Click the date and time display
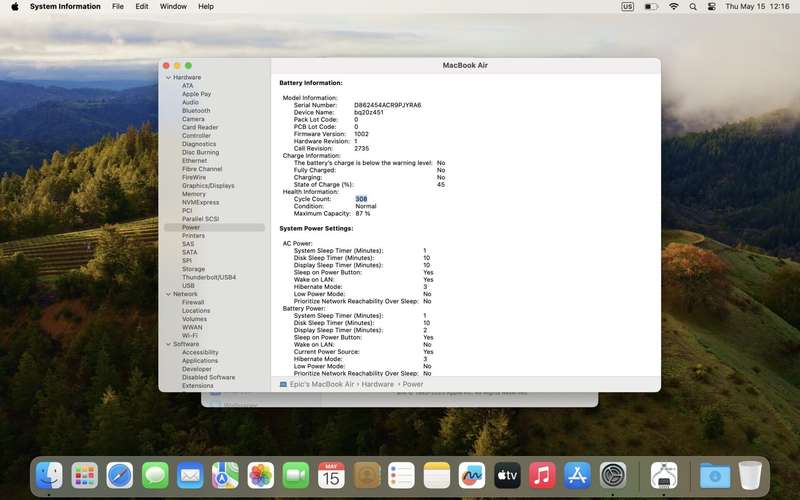 pos(758,7)
